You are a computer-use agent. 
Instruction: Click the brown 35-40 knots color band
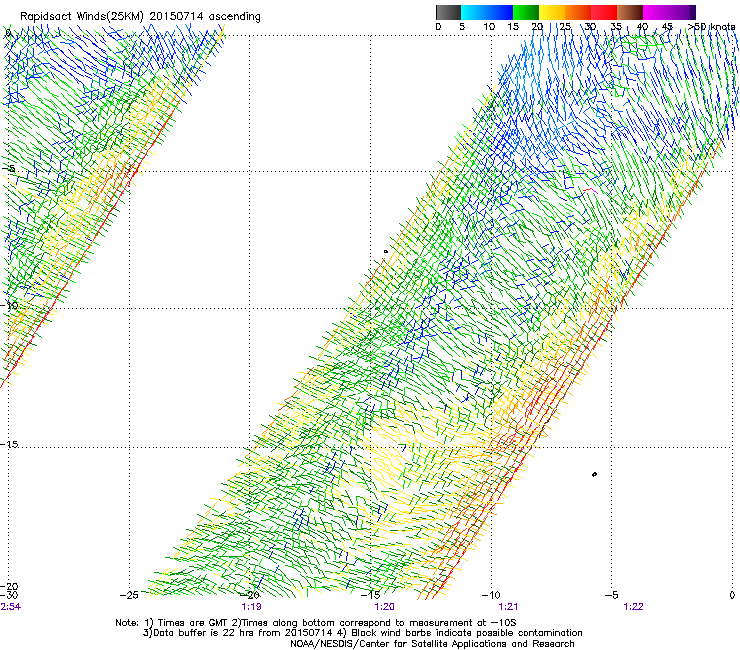[x=630, y=12]
